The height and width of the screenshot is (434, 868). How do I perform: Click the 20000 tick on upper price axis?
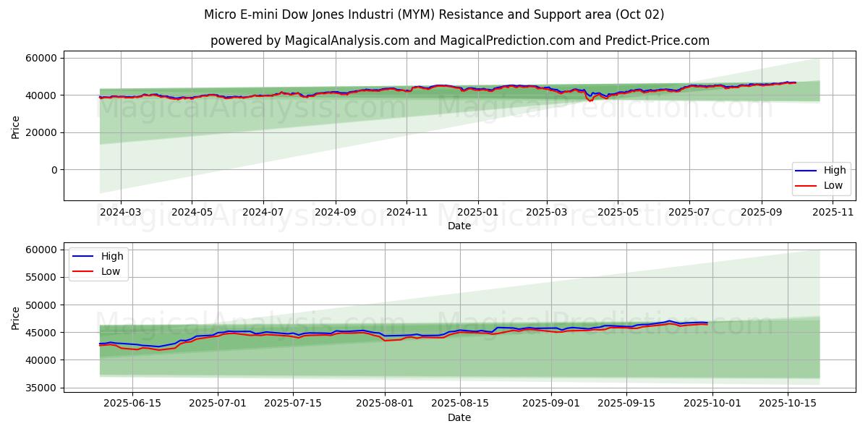pyautogui.click(x=42, y=132)
